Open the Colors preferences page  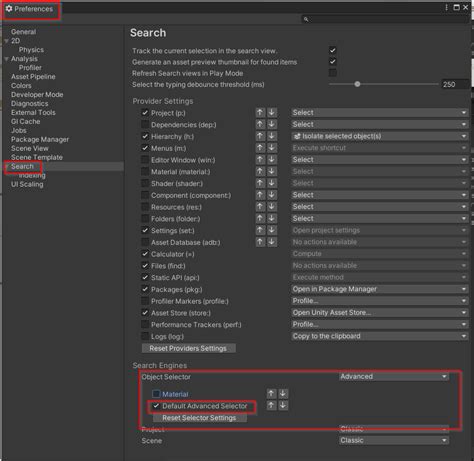coord(21,86)
